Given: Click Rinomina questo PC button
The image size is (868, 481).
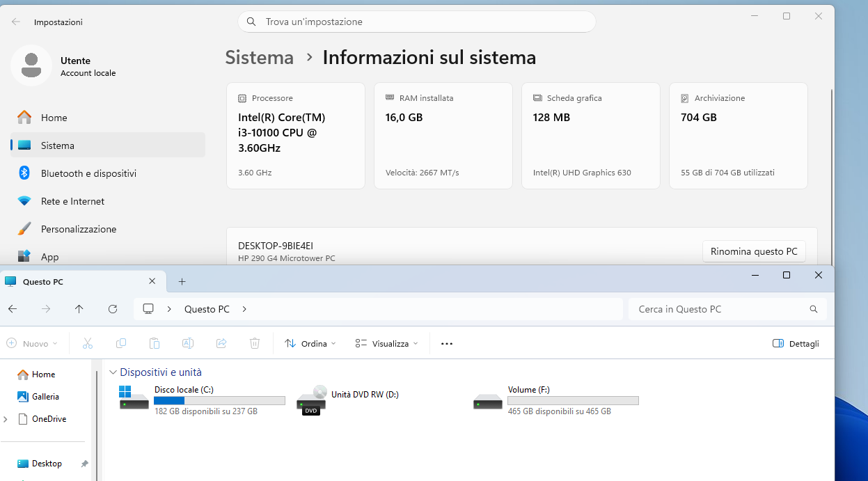Looking at the screenshot, I should 754,251.
